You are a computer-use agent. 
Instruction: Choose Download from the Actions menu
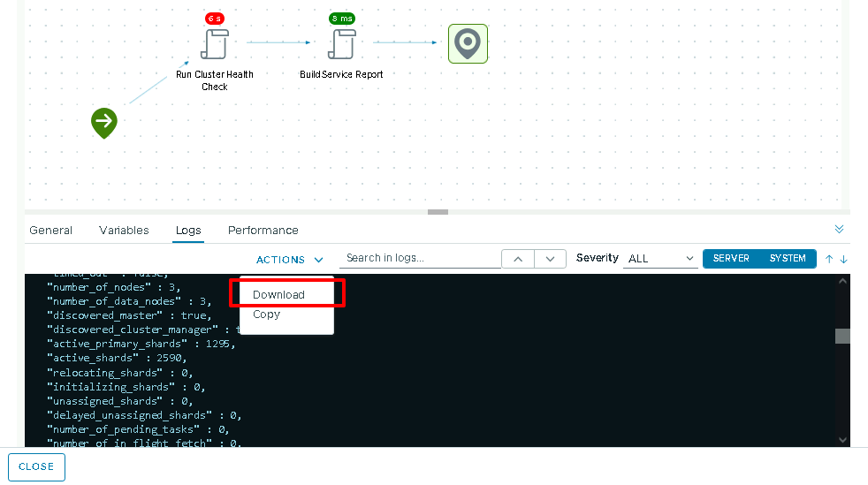[278, 295]
